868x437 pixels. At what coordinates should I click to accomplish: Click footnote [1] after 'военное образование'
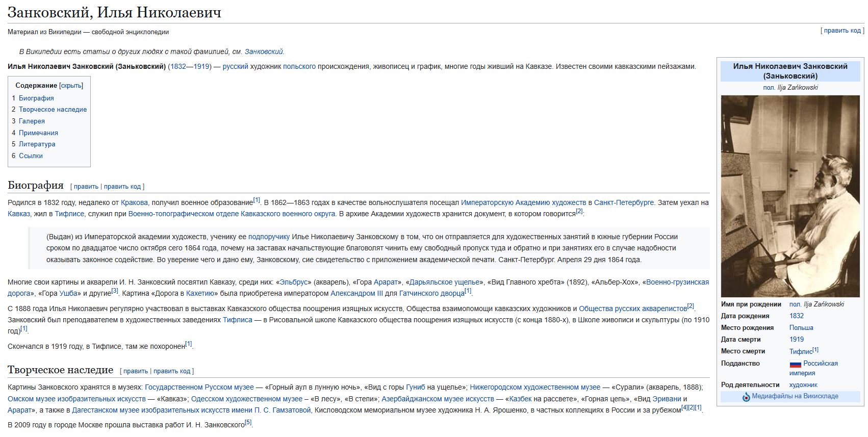coord(257,200)
